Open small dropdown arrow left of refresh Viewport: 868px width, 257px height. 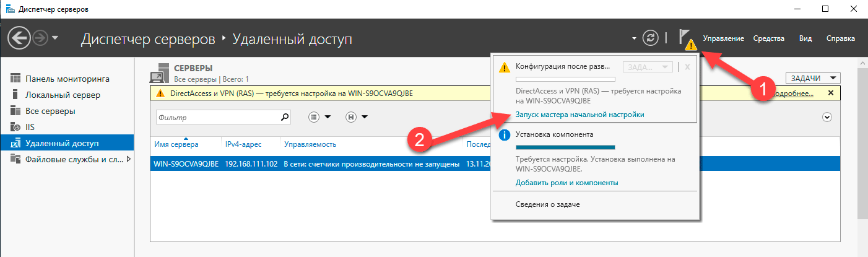point(634,38)
